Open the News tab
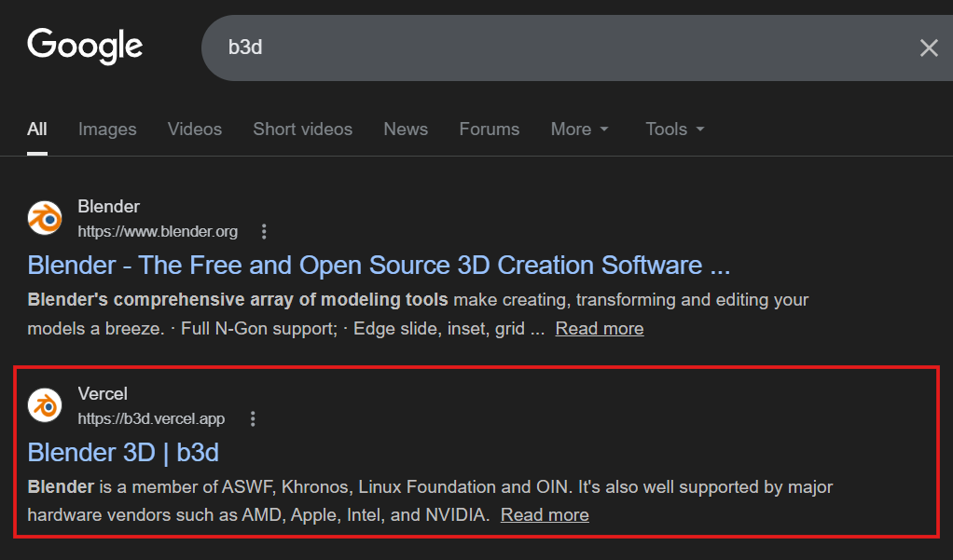The width and height of the screenshot is (953, 560). point(406,130)
